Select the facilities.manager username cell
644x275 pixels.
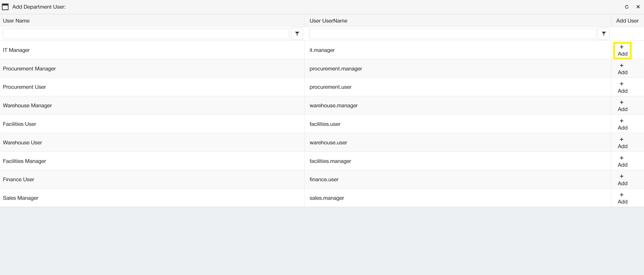(x=458, y=161)
